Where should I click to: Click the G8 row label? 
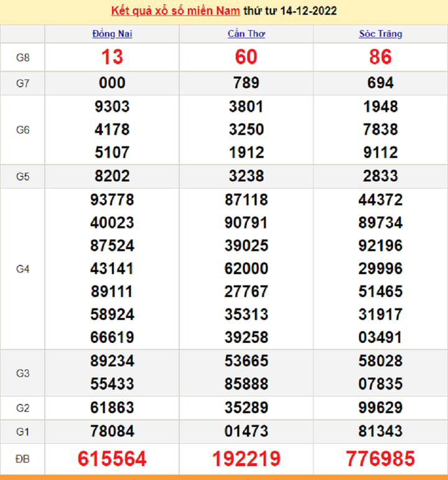22,57
